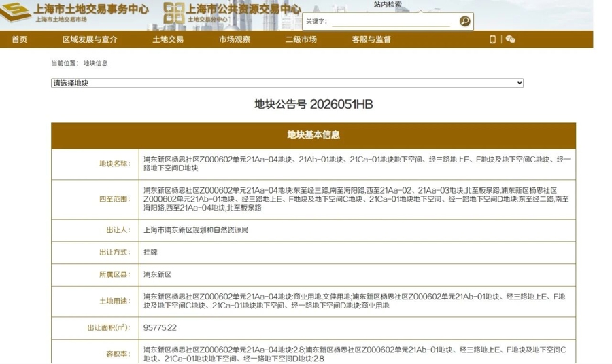612x364 pixels.
Task: Click the 地块公告号 2026051HB heading
Action: pyautogui.click(x=313, y=105)
